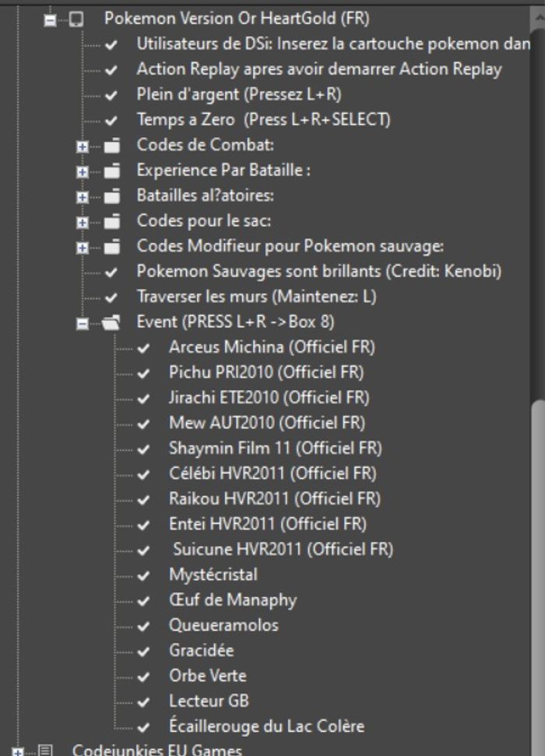Toggle the Raikou HVR2011 checkmark
545x756 pixels.
[143, 500]
